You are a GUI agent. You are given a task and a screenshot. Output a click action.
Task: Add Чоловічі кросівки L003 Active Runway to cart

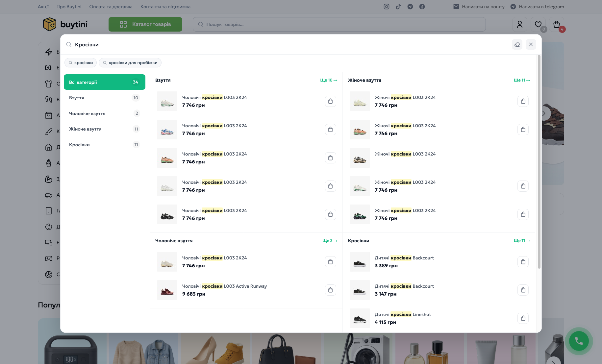click(x=331, y=290)
